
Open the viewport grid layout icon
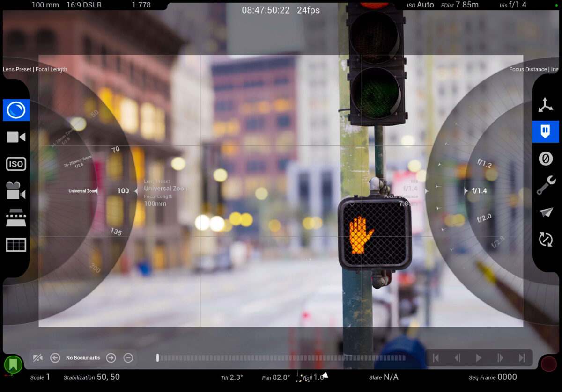pos(16,245)
